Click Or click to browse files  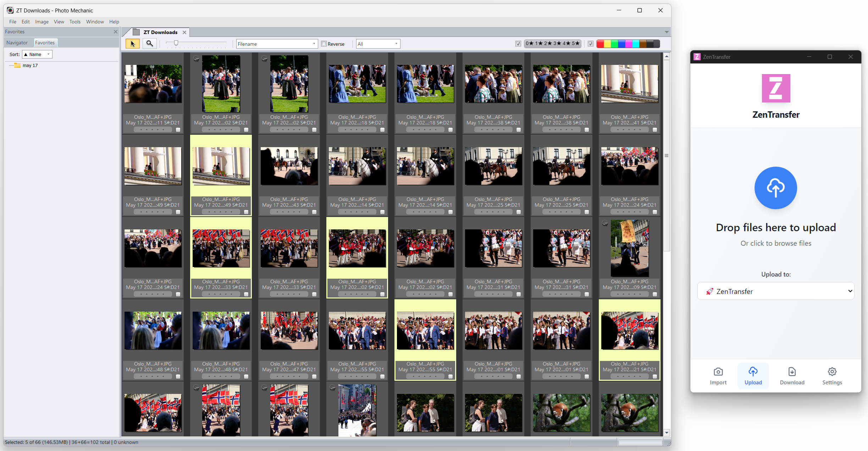775,243
